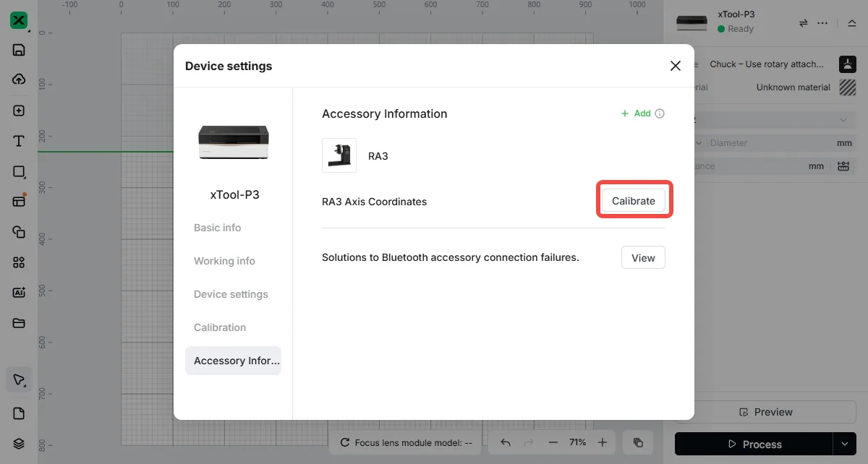
Task: Click the RA3 accessory thumbnail
Action: (339, 155)
